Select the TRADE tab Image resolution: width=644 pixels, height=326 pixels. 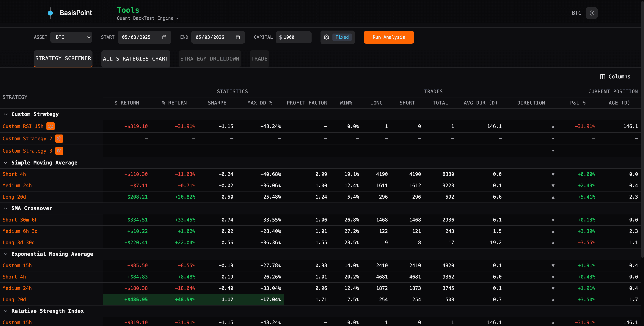point(259,59)
